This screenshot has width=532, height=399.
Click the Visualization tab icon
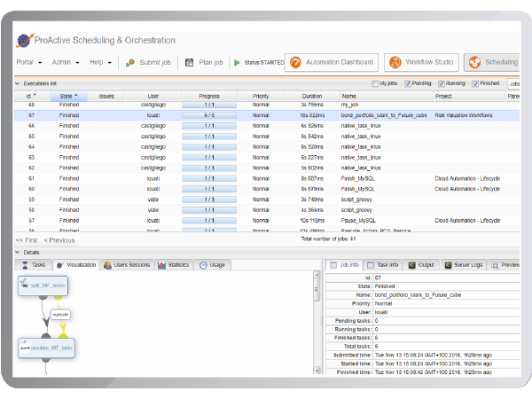coord(59,265)
